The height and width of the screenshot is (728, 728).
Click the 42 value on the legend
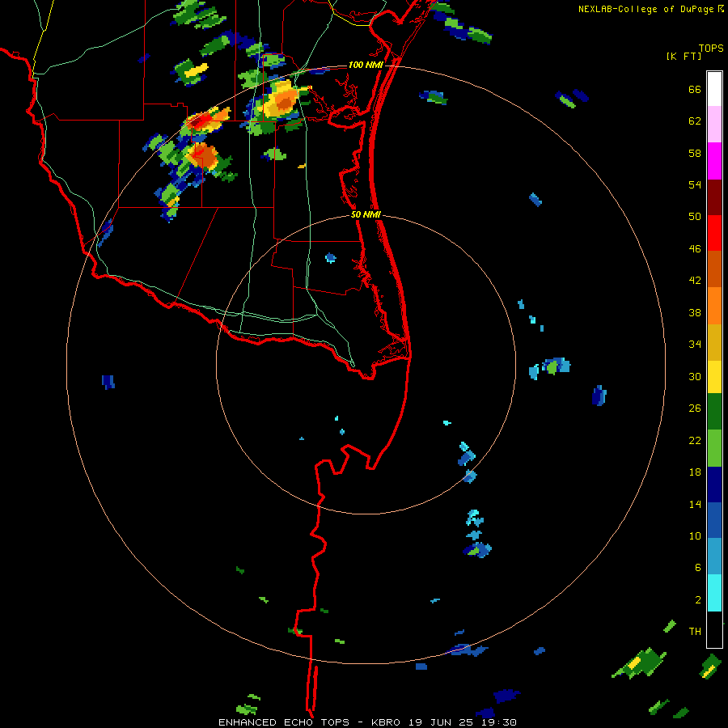click(695, 281)
